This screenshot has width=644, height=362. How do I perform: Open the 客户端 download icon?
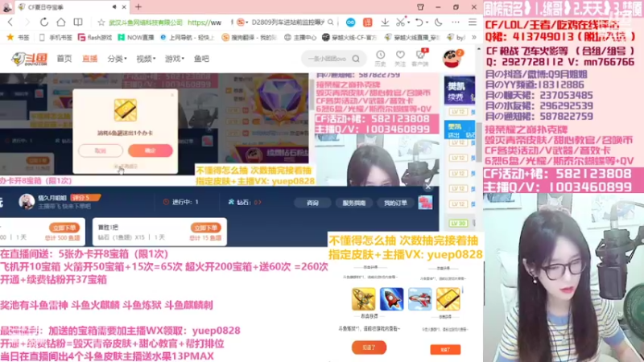click(x=420, y=57)
